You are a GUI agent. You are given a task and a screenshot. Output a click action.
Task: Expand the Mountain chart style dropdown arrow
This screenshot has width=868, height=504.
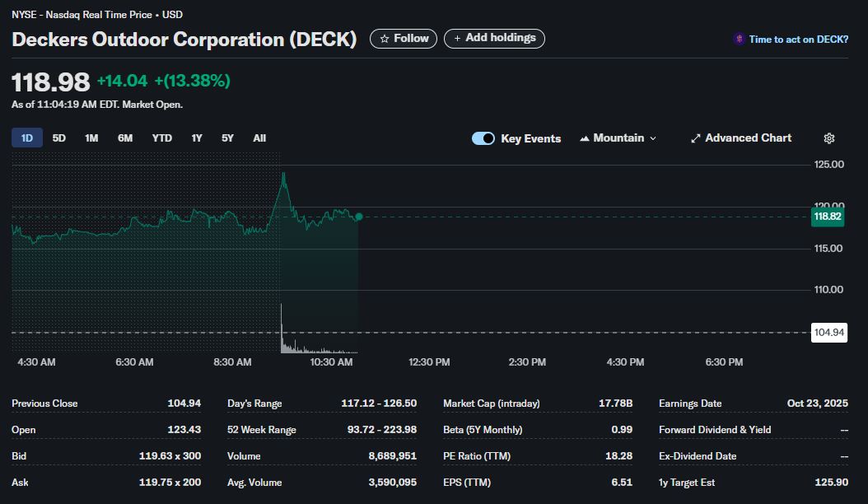click(x=653, y=138)
